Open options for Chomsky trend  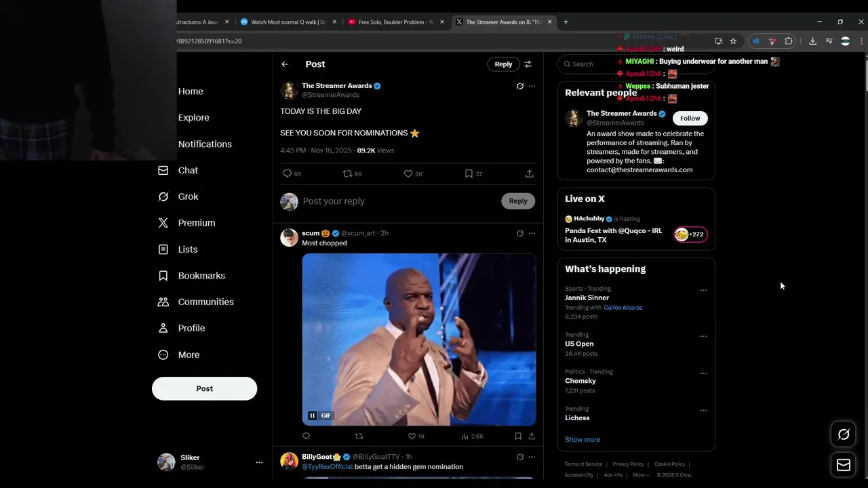pyautogui.click(x=703, y=373)
